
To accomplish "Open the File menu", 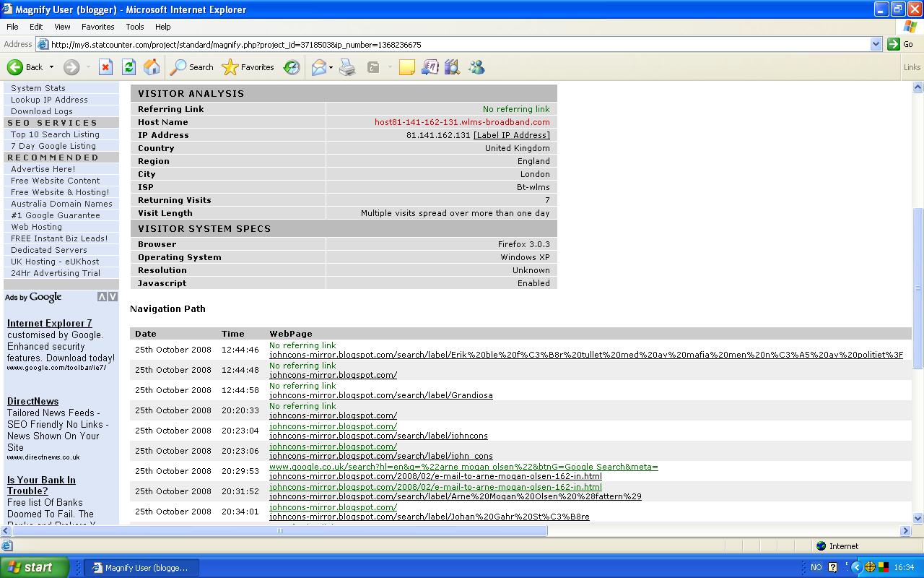I will (12, 27).
